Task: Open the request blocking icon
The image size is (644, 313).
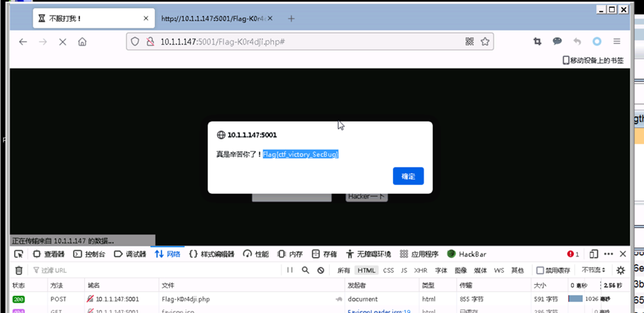Action: [x=321, y=271]
